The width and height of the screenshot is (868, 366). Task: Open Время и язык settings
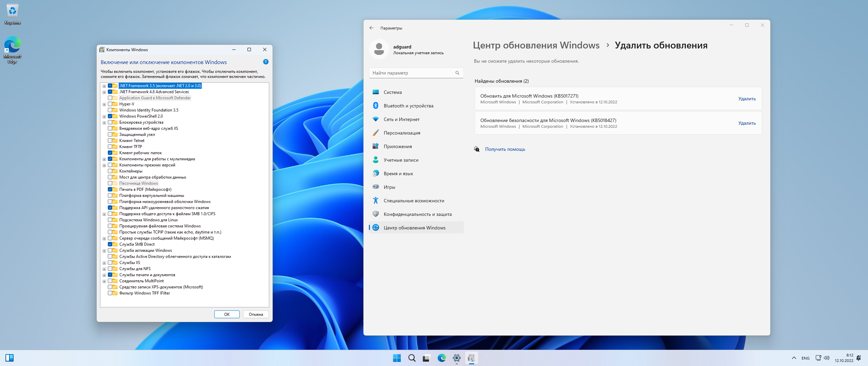click(x=416, y=174)
